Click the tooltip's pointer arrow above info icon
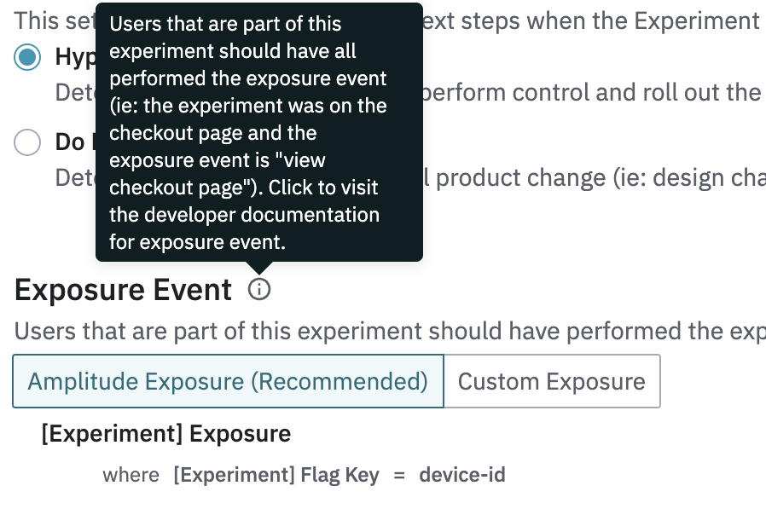The height and width of the screenshot is (532, 766). click(259, 268)
